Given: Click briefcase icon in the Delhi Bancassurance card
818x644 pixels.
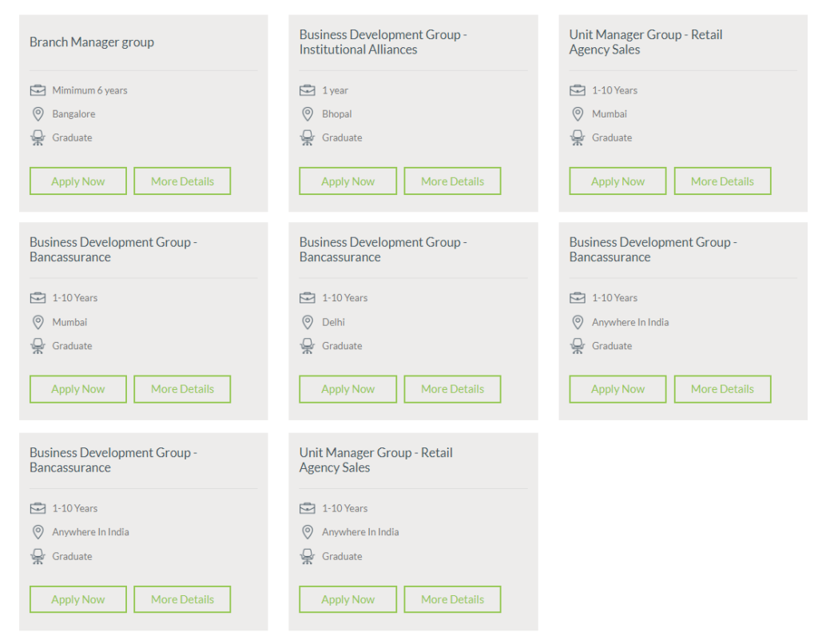Looking at the screenshot, I should 308,298.
